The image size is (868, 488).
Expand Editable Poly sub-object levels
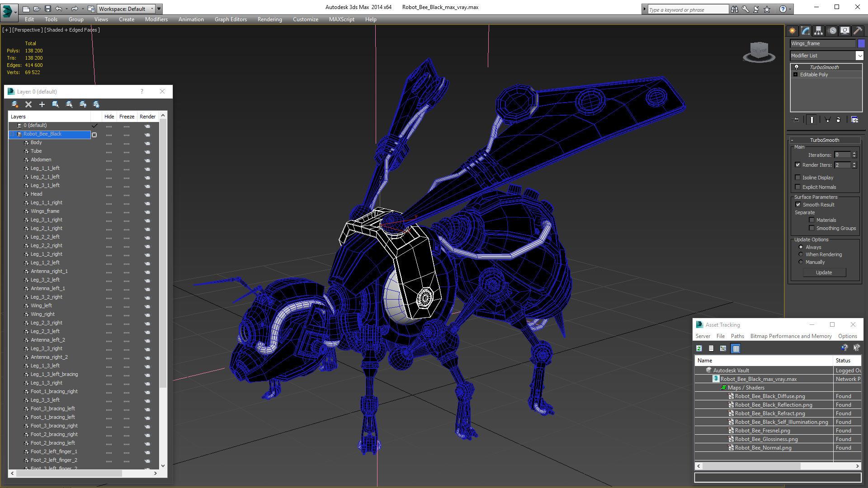796,75
